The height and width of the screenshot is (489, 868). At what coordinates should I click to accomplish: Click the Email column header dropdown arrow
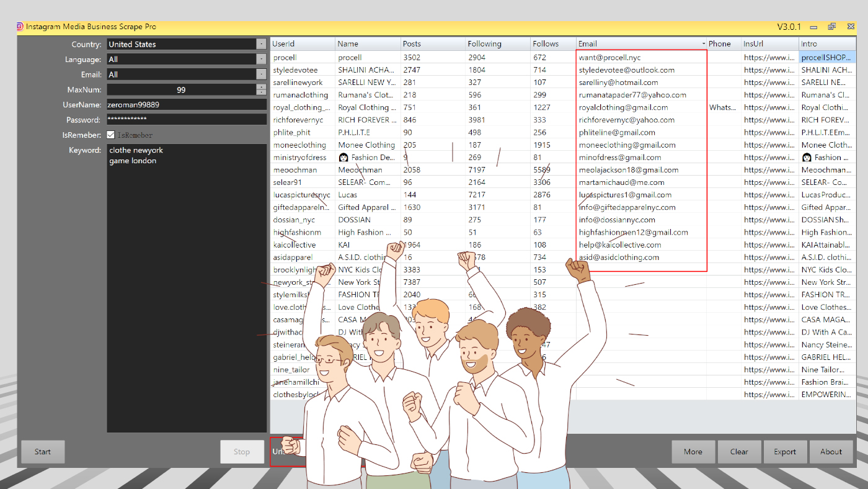704,44
